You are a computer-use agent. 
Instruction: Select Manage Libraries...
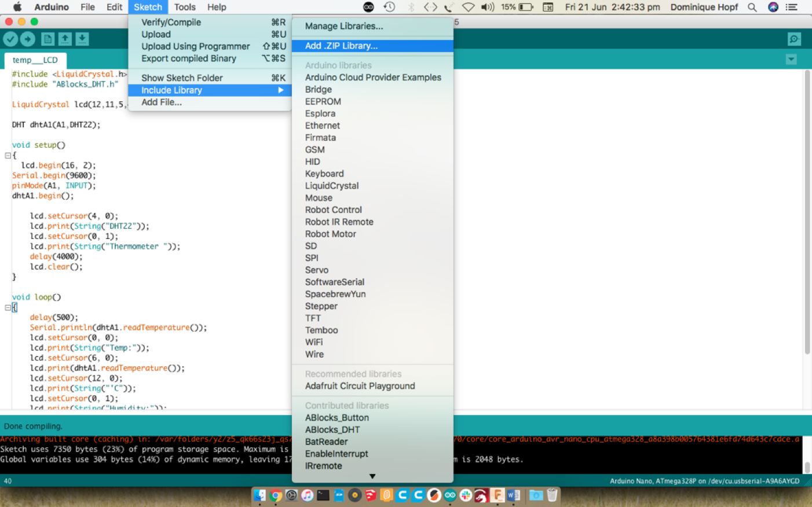point(372,26)
